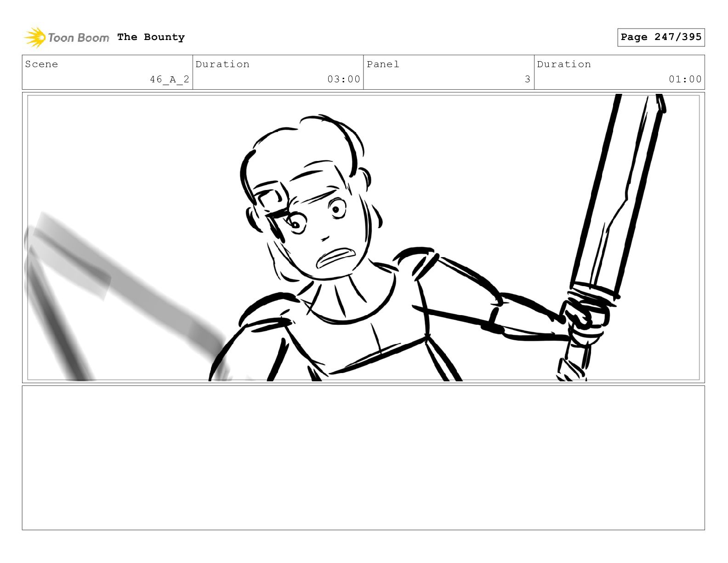This screenshot has height=563, width=728.
Task: Select the panel duration value '01:00'
Action: tap(685, 79)
